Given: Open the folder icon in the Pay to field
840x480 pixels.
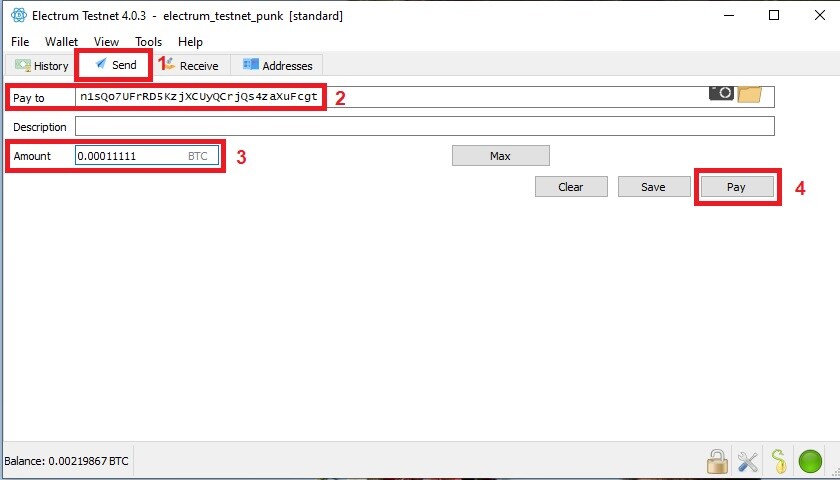Looking at the screenshot, I should [x=749, y=94].
